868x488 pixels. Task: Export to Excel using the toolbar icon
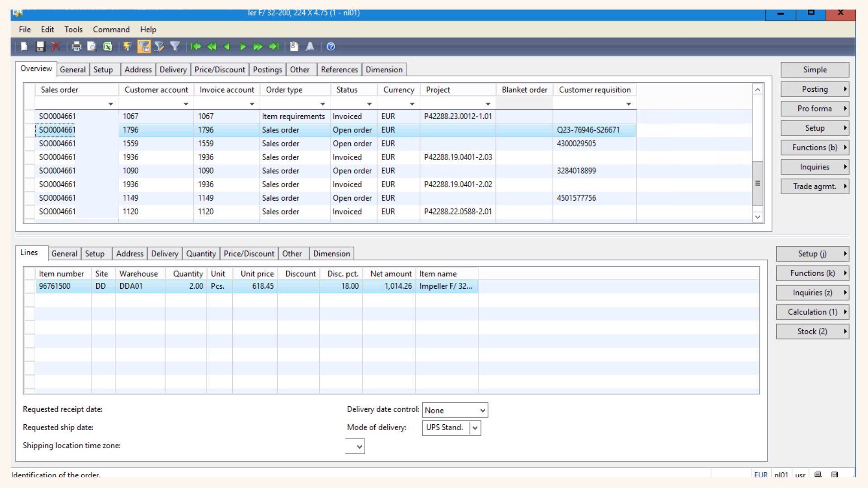[108, 47]
